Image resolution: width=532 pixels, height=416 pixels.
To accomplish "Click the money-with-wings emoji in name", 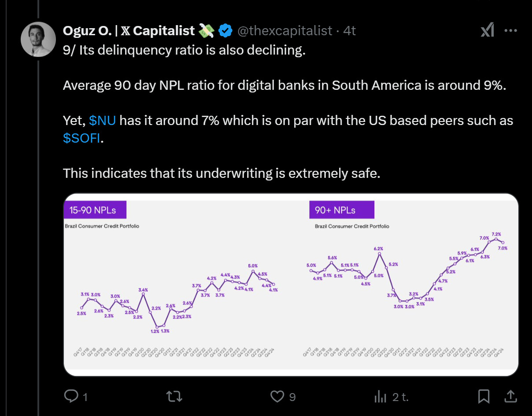I will pyautogui.click(x=207, y=30).
